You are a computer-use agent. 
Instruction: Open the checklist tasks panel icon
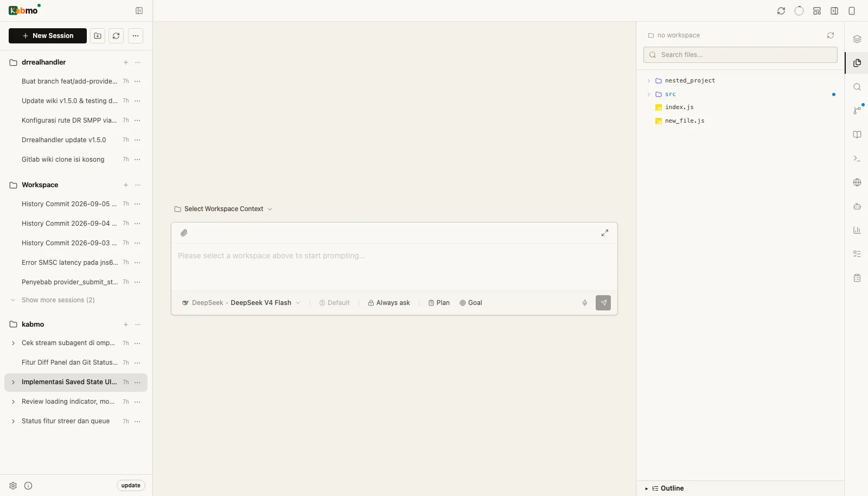pyautogui.click(x=857, y=254)
